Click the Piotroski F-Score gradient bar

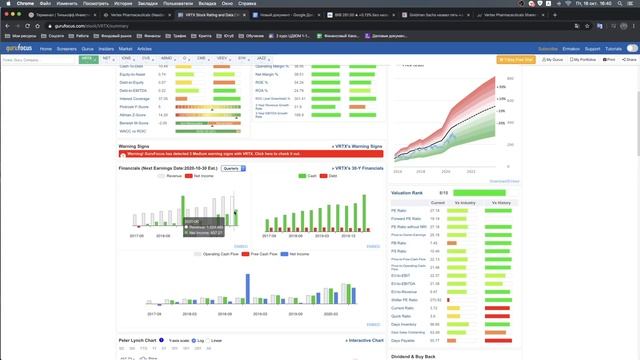click(208, 107)
